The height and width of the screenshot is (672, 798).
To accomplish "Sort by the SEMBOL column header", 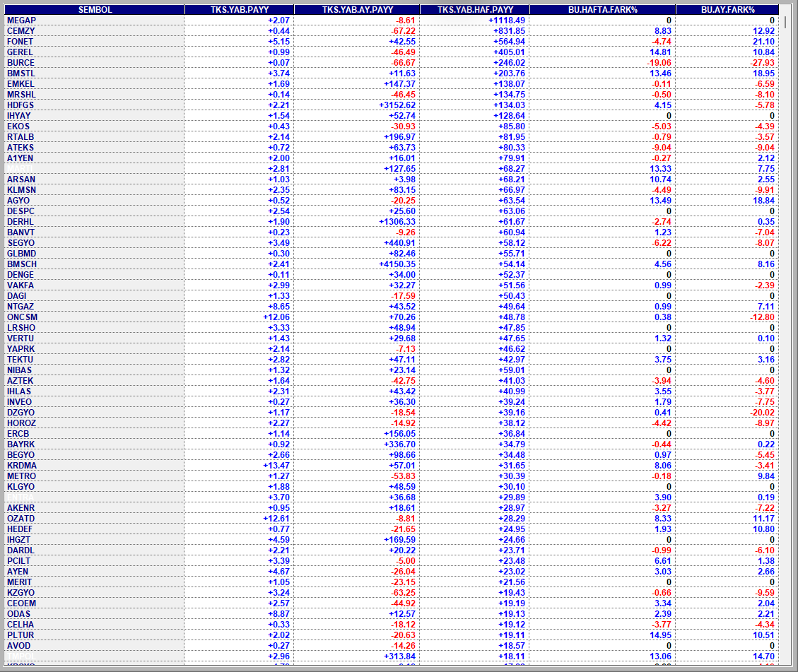I will pyautogui.click(x=95, y=10).
